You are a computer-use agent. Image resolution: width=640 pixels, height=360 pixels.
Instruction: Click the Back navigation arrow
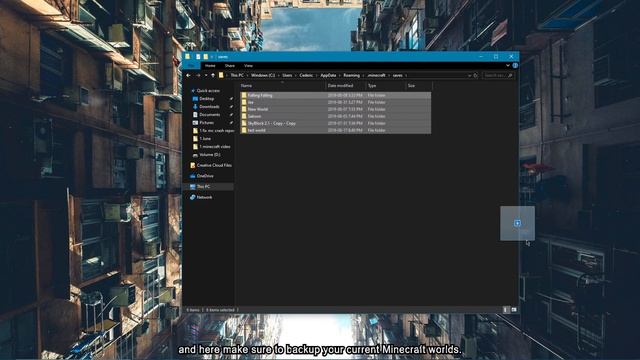point(188,76)
